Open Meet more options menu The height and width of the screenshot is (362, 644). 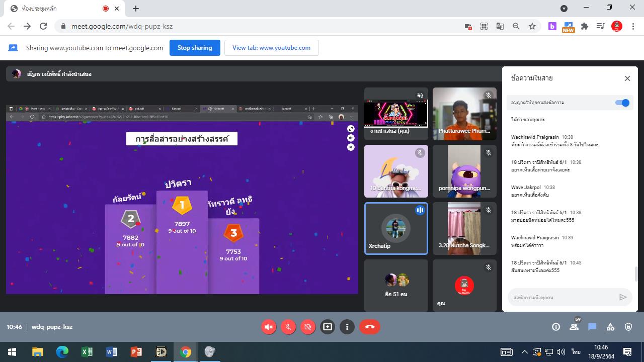(x=347, y=327)
